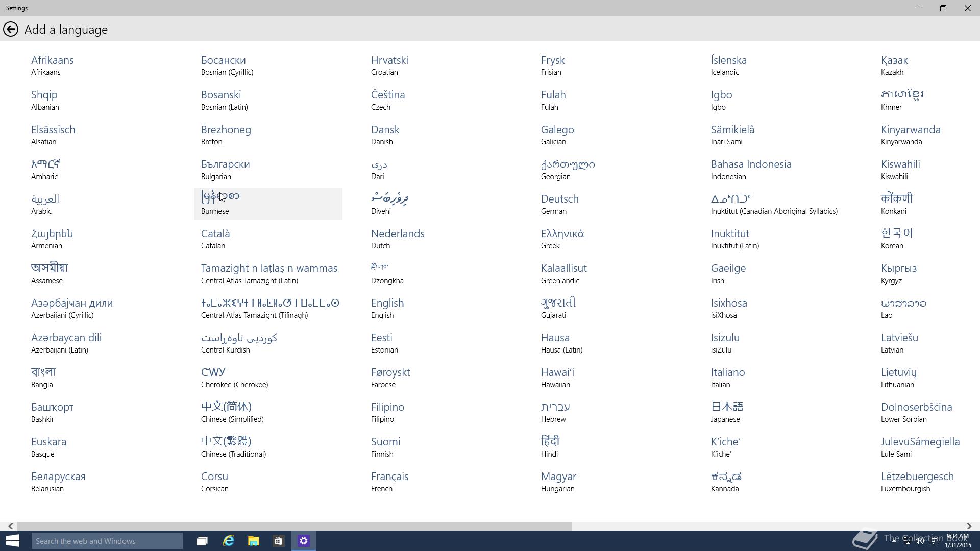Open the Store taskbar icon
The image size is (980, 551).
pyautogui.click(x=278, y=541)
